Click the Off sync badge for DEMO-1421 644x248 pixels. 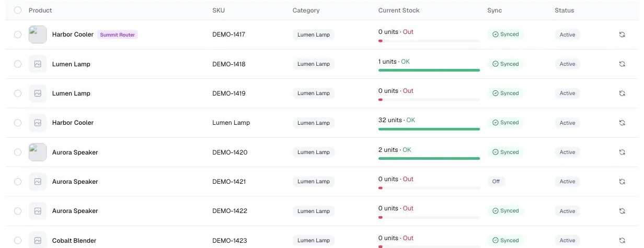pos(496,181)
